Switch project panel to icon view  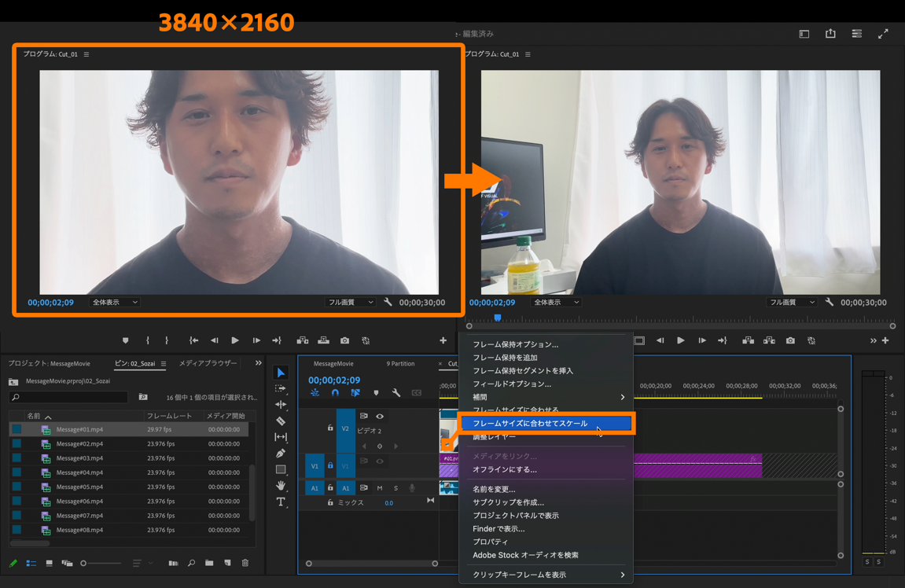[x=49, y=563]
